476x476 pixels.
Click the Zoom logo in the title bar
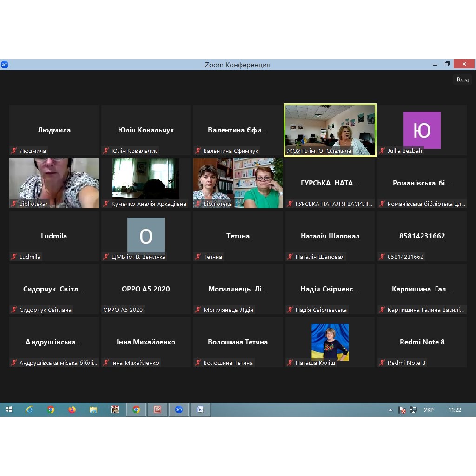5,65
